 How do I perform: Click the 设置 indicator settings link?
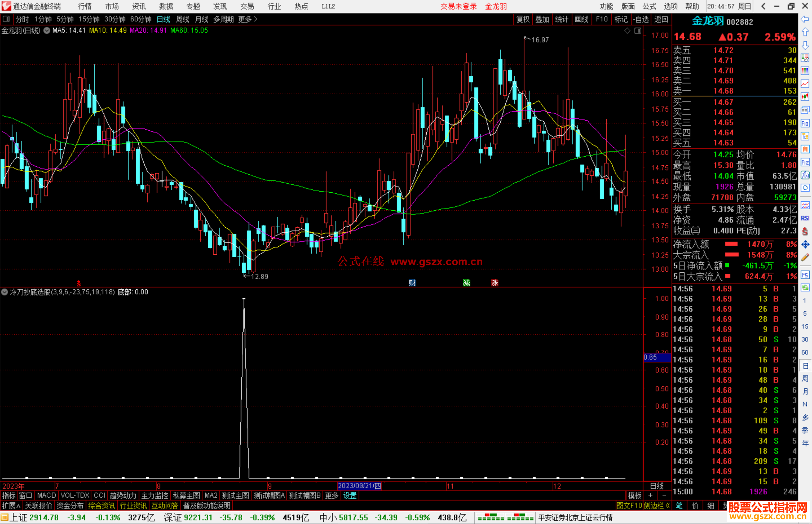coord(350,495)
